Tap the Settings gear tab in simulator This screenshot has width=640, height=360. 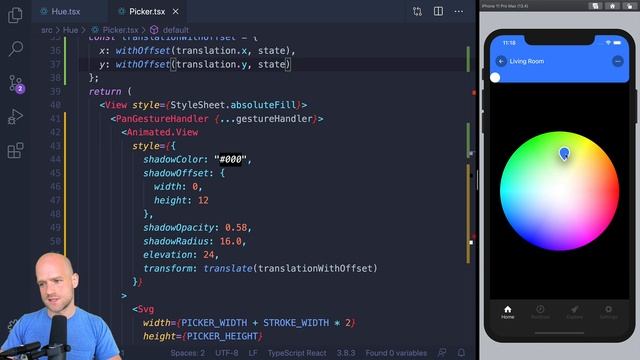[608, 312]
